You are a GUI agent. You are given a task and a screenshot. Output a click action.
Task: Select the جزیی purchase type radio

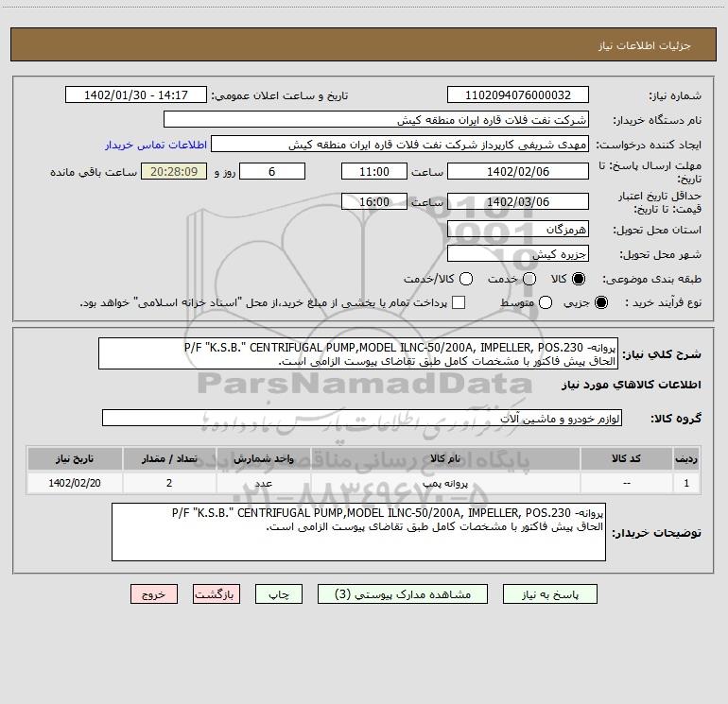601,302
